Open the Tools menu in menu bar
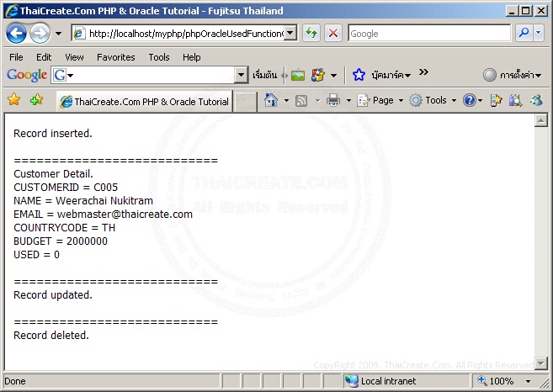 click(159, 57)
